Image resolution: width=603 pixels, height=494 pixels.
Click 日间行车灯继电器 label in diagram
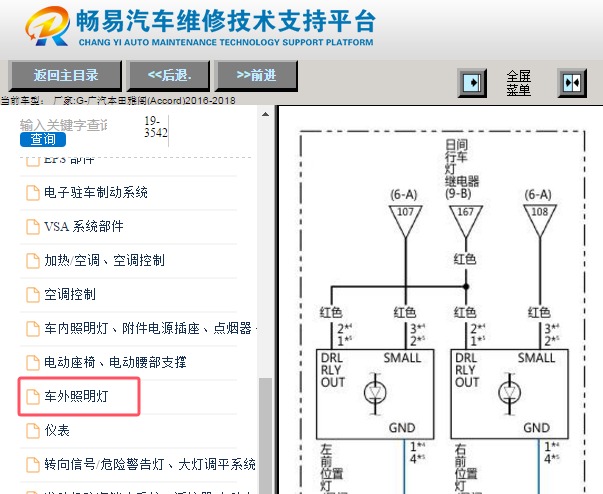click(462, 163)
